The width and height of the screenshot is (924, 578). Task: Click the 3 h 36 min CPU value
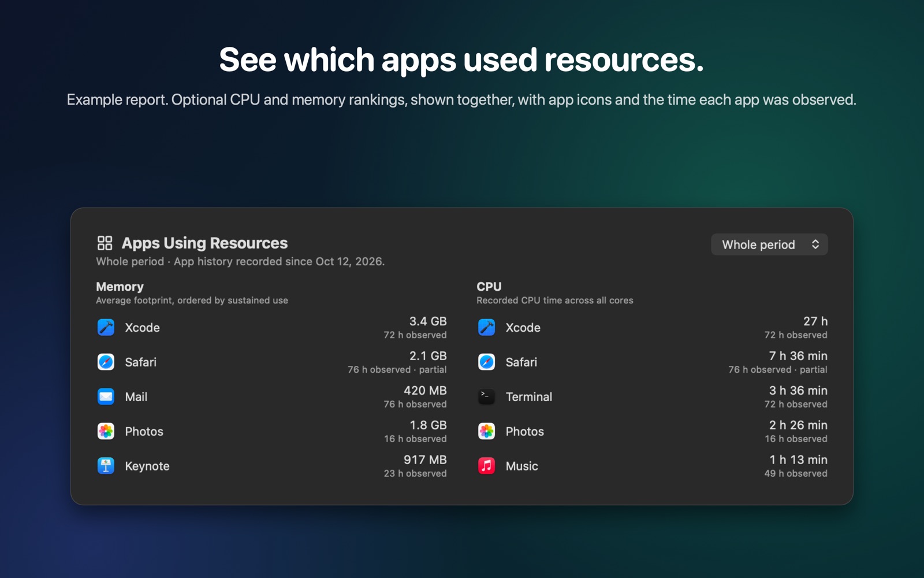(798, 390)
